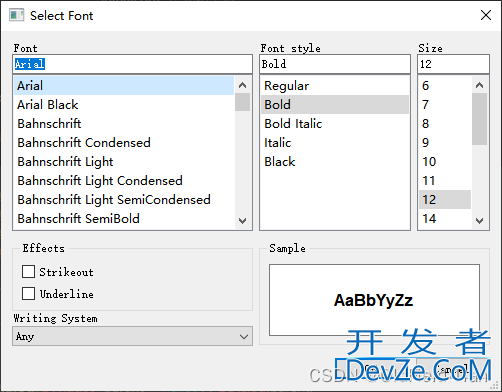Click size list scroll down arrow
Image resolution: width=502 pixels, height=392 pixels.
(480, 221)
